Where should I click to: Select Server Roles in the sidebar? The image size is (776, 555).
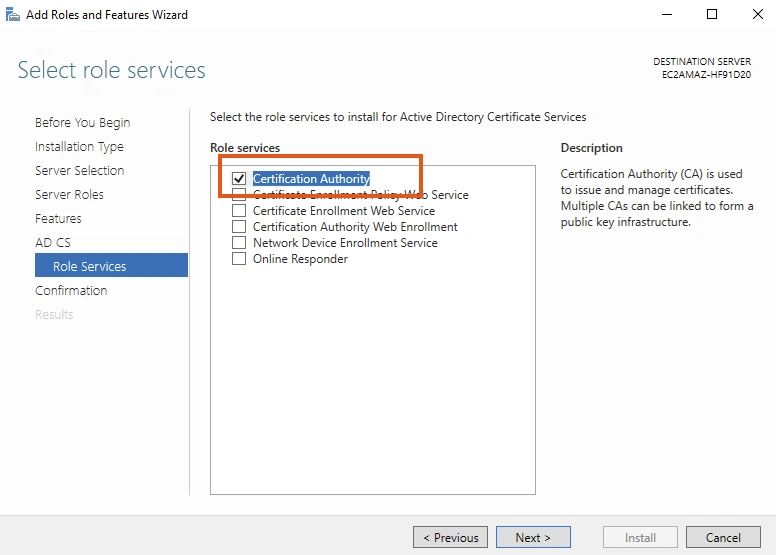(x=69, y=195)
